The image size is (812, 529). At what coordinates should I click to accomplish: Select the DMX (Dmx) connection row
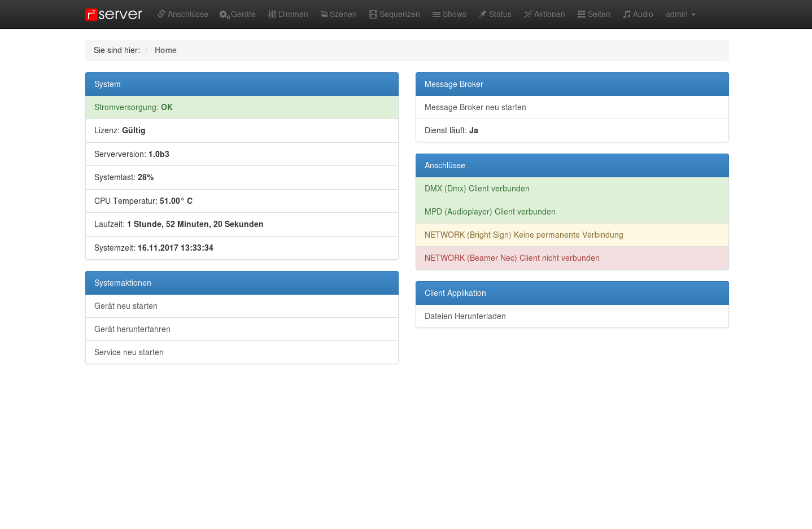tap(571, 189)
